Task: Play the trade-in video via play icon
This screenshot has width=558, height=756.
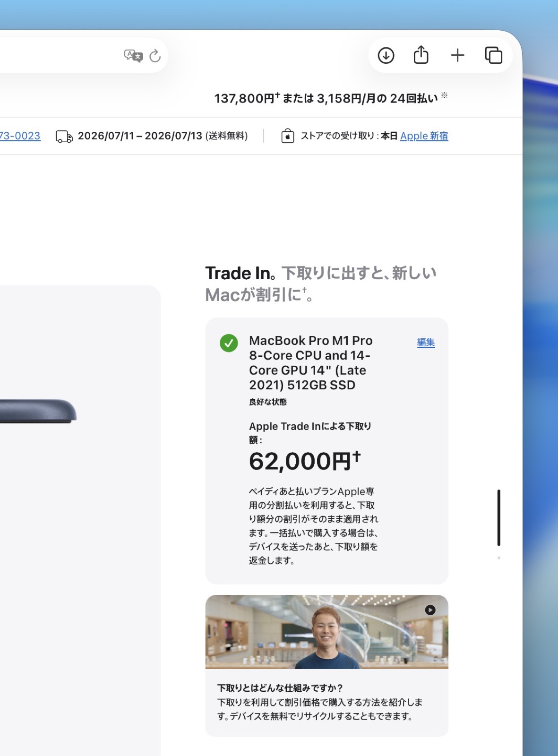Action: click(430, 610)
